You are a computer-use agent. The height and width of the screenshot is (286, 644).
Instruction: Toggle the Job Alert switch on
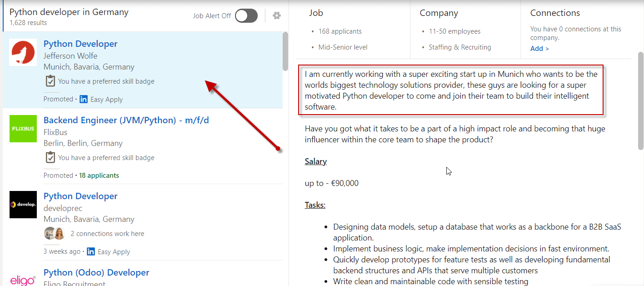click(x=246, y=16)
